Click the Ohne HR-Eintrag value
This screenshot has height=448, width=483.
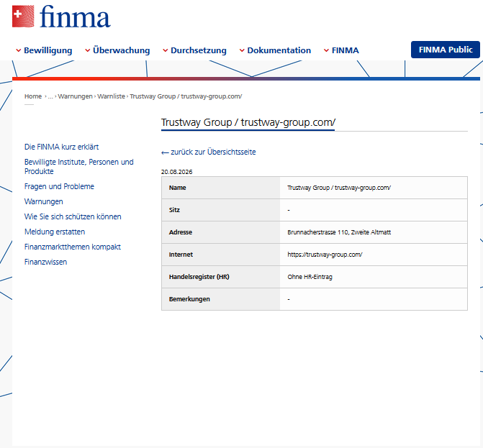(x=310, y=277)
